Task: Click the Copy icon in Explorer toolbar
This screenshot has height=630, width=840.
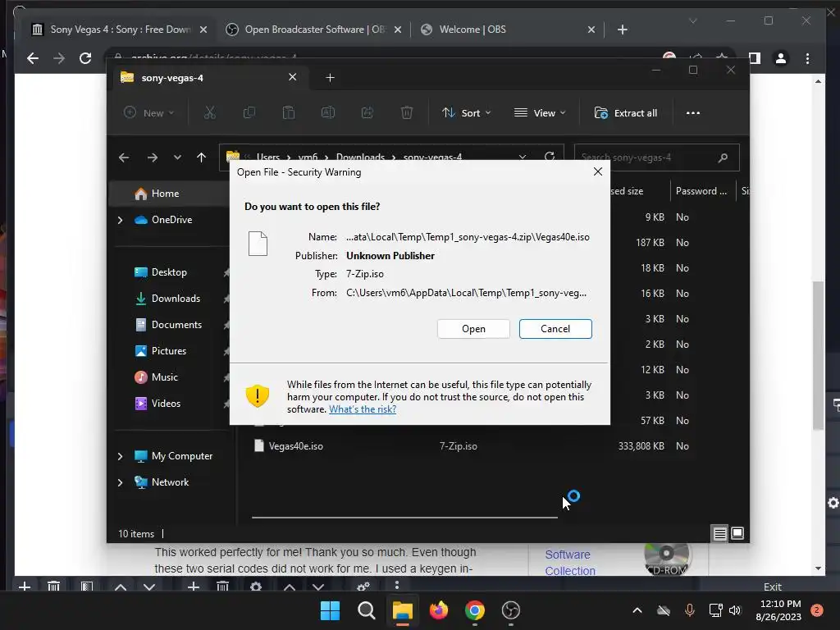Action: click(249, 113)
